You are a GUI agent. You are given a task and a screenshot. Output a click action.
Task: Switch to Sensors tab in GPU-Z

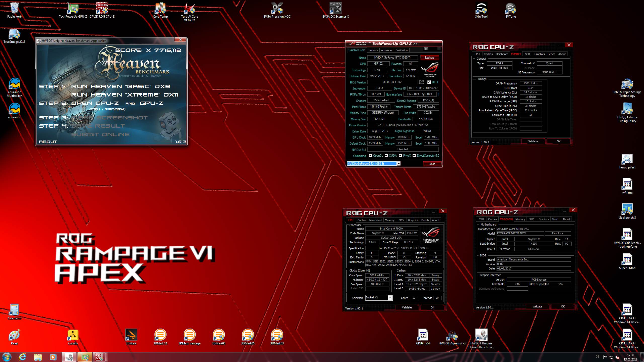tap(373, 50)
